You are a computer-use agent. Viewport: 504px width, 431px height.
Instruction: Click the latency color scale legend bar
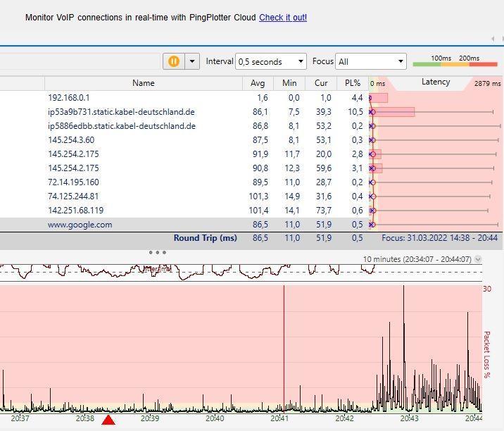(x=454, y=65)
